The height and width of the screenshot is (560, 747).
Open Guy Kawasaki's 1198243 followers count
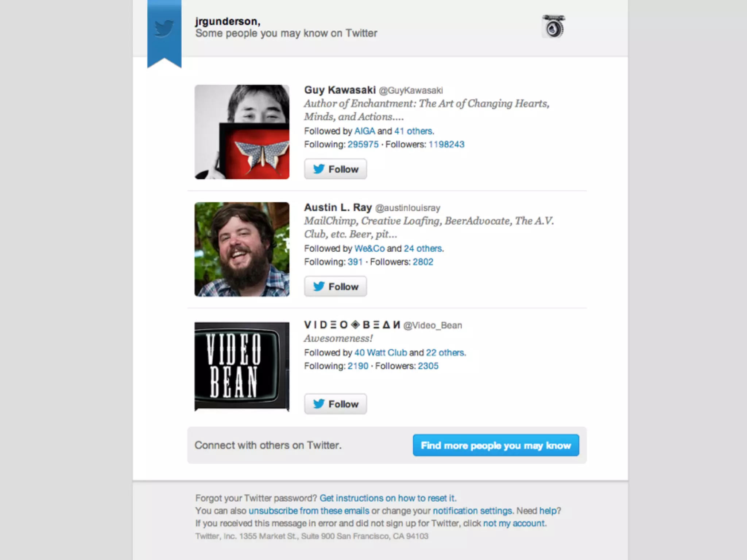(x=446, y=144)
